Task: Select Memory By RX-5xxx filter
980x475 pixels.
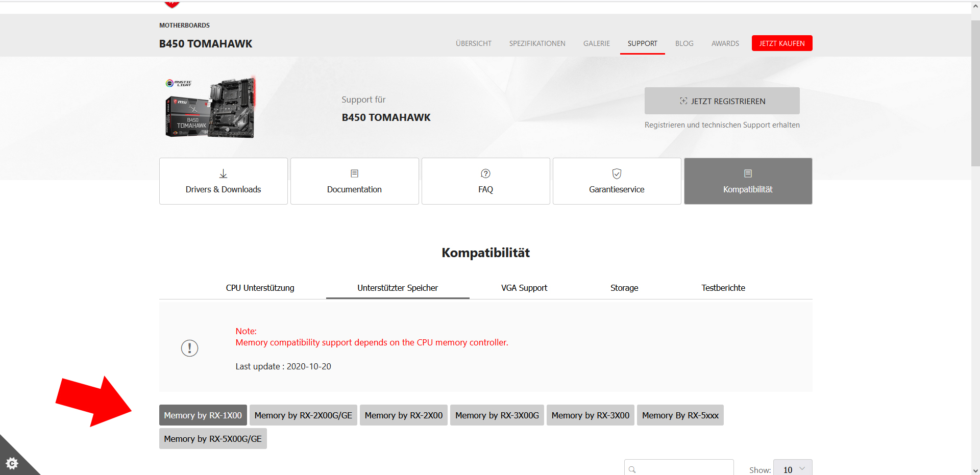Action: (x=680, y=415)
